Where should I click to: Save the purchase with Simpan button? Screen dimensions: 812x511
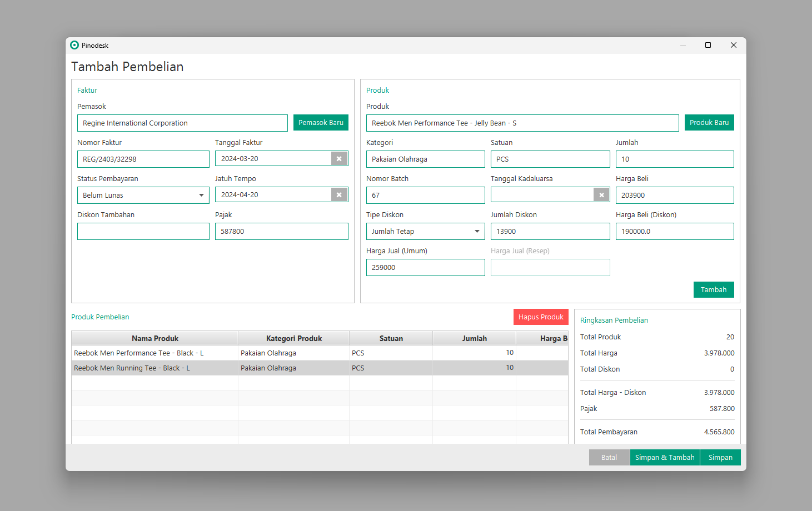pos(720,457)
